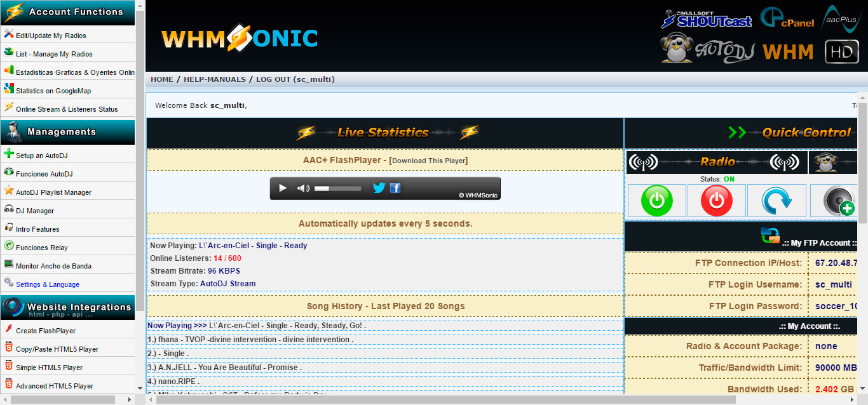Viewport: 868px width, 405px height.
Task: Click the Online Stream & Listeners Status lightning icon
Action: [x=9, y=108]
